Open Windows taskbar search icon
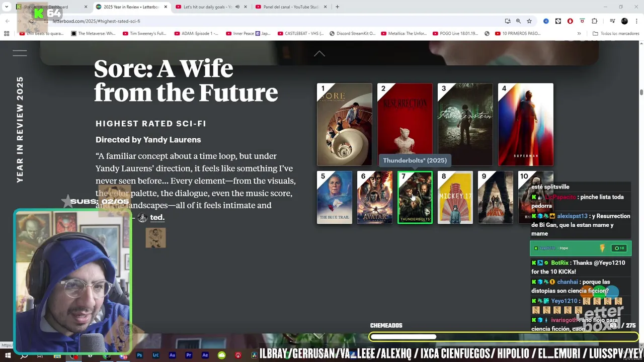 tap(24, 355)
